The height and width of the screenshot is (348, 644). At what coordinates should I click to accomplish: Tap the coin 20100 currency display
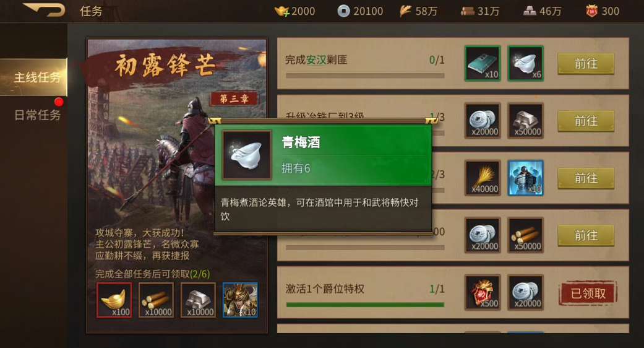click(x=360, y=11)
